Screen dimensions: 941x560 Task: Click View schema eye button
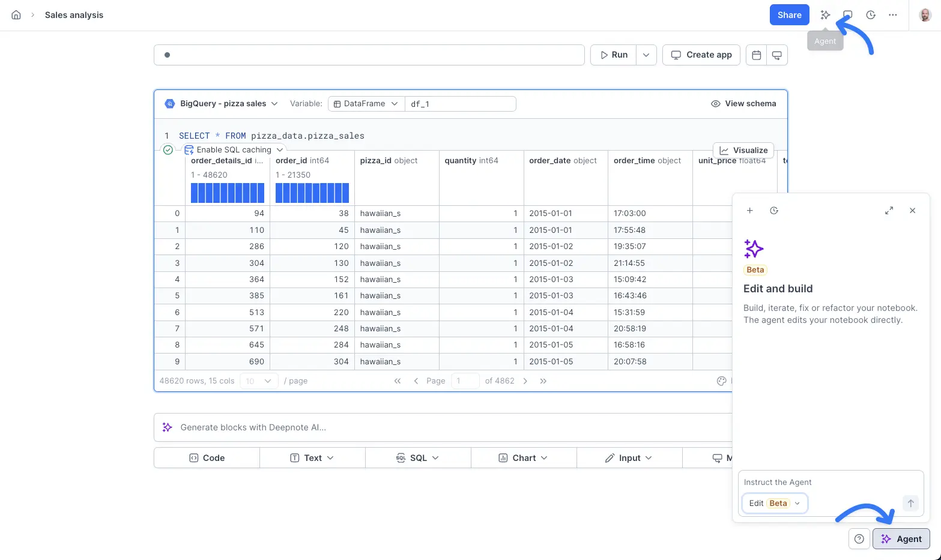pyautogui.click(x=743, y=104)
